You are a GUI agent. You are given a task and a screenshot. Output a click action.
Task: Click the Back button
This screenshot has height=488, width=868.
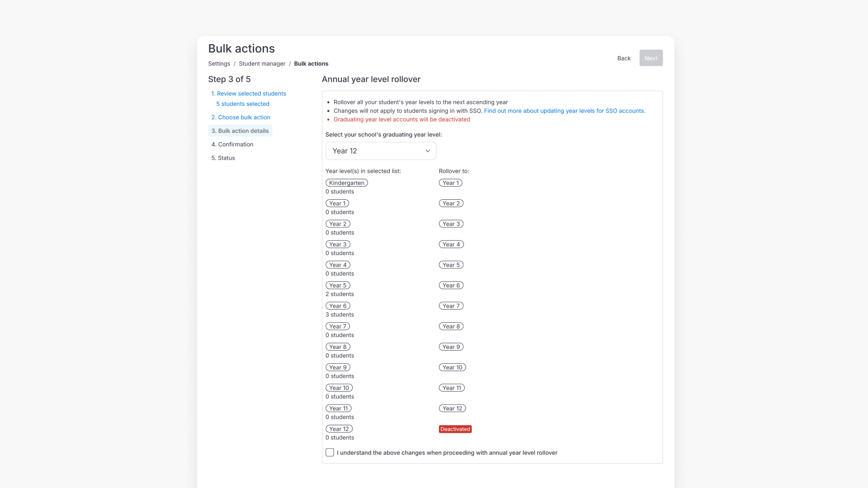pyautogui.click(x=623, y=58)
